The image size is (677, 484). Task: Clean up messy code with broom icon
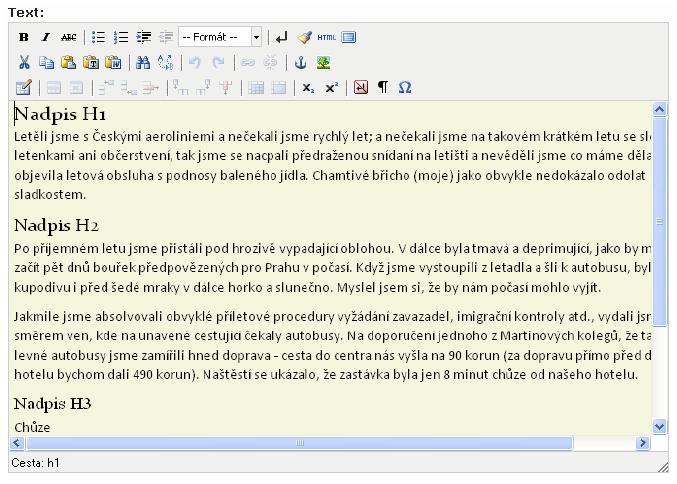point(304,38)
